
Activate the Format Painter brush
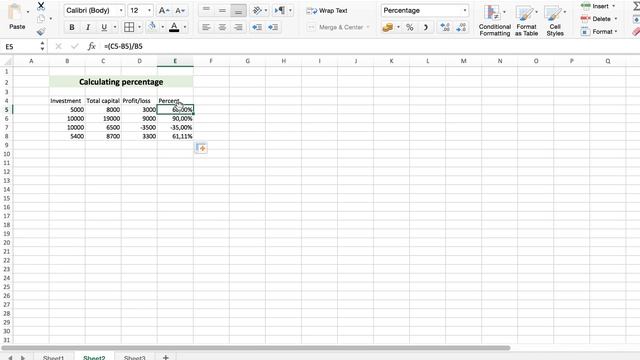41,31
